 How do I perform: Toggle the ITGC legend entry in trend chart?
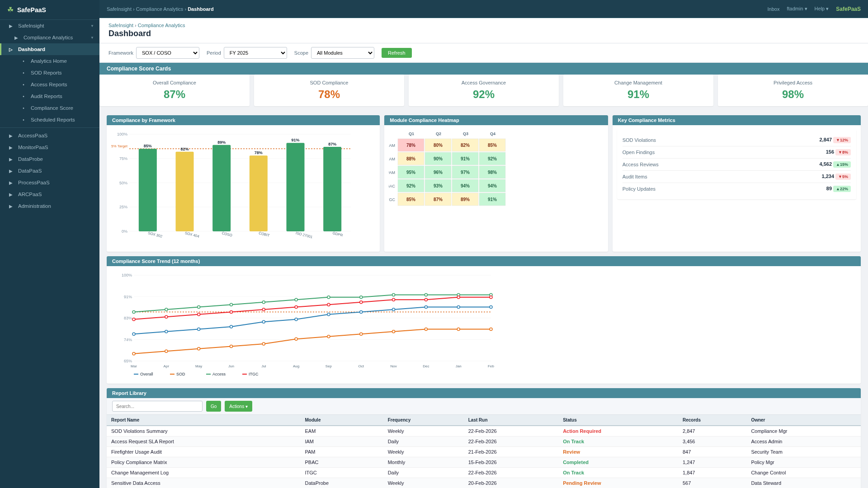click(250, 374)
